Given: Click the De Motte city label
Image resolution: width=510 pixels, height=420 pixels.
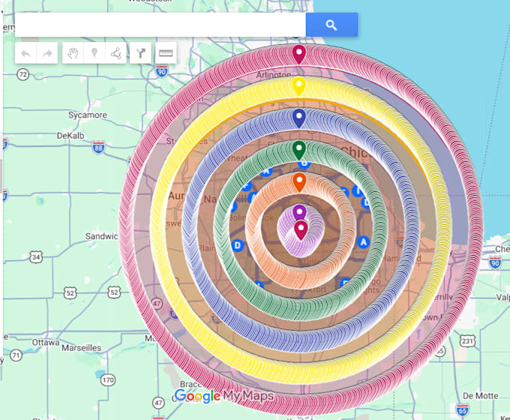Looking at the screenshot, I should (x=481, y=396).
